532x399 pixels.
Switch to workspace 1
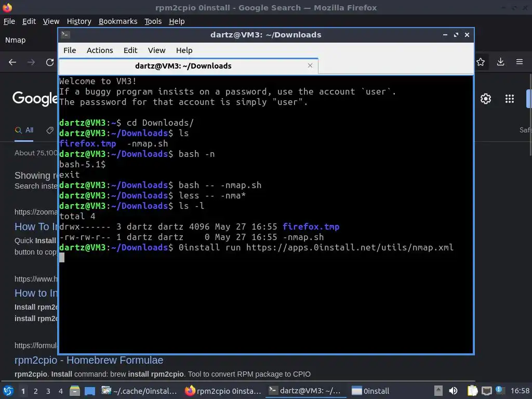tap(23, 391)
